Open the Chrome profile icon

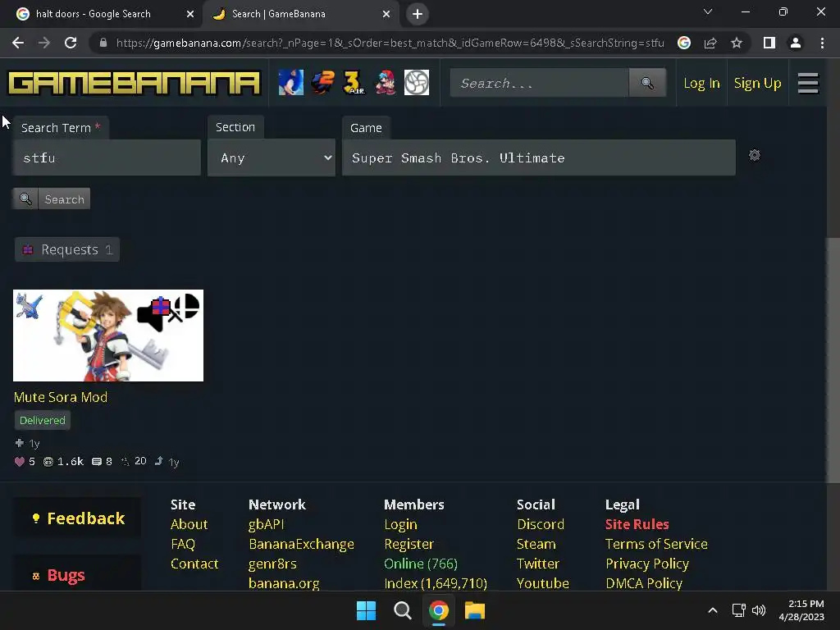[796, 43]
